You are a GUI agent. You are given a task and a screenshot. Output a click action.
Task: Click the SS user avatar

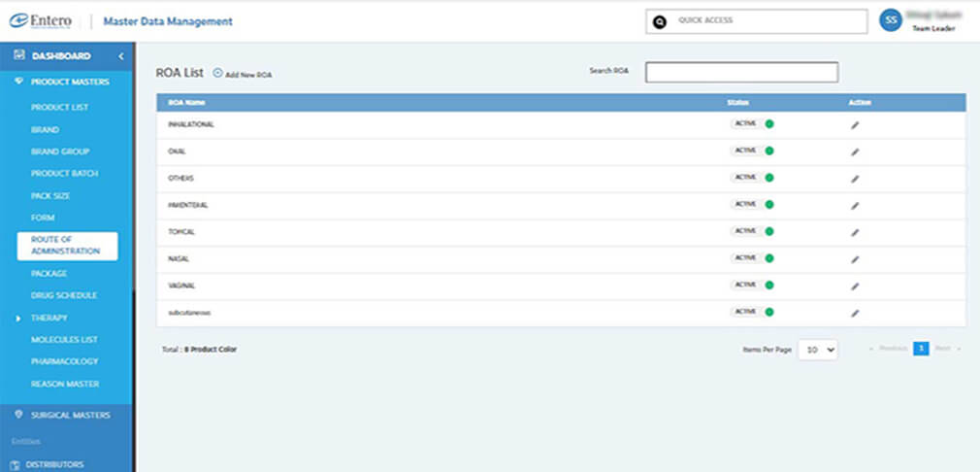[x=891, y=20]
